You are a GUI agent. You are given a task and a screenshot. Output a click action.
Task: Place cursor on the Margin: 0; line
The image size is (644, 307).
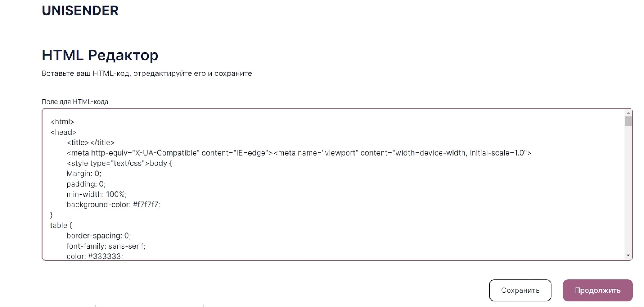(84, 174)
